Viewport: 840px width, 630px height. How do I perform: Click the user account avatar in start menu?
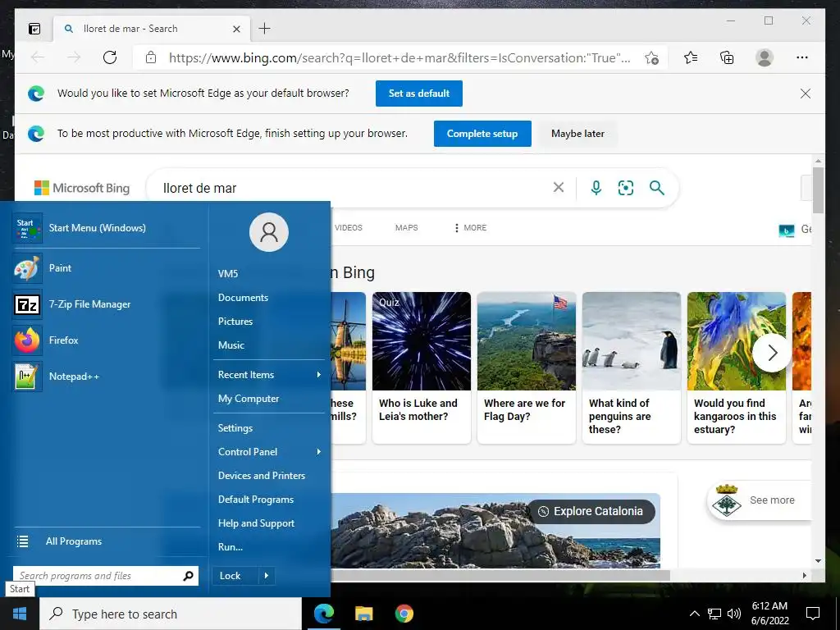(269, 232)
